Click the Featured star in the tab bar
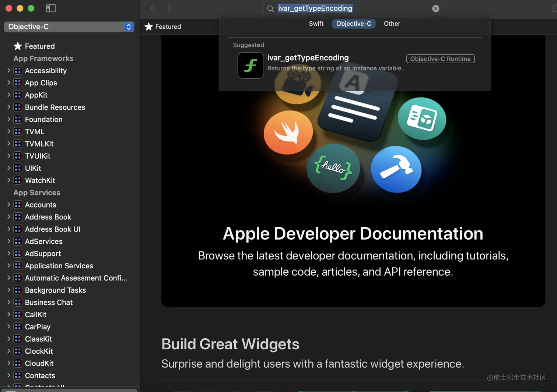The image size is (557, 392). pos(148,27)
